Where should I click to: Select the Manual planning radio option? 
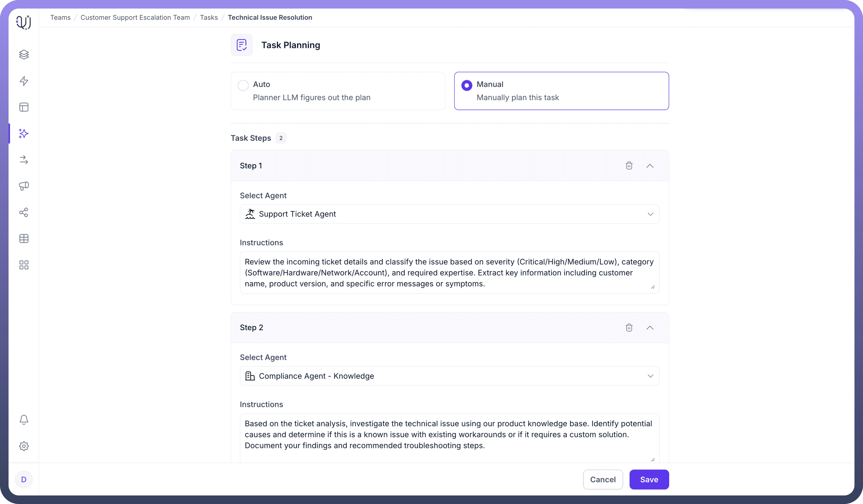[466, 85]
